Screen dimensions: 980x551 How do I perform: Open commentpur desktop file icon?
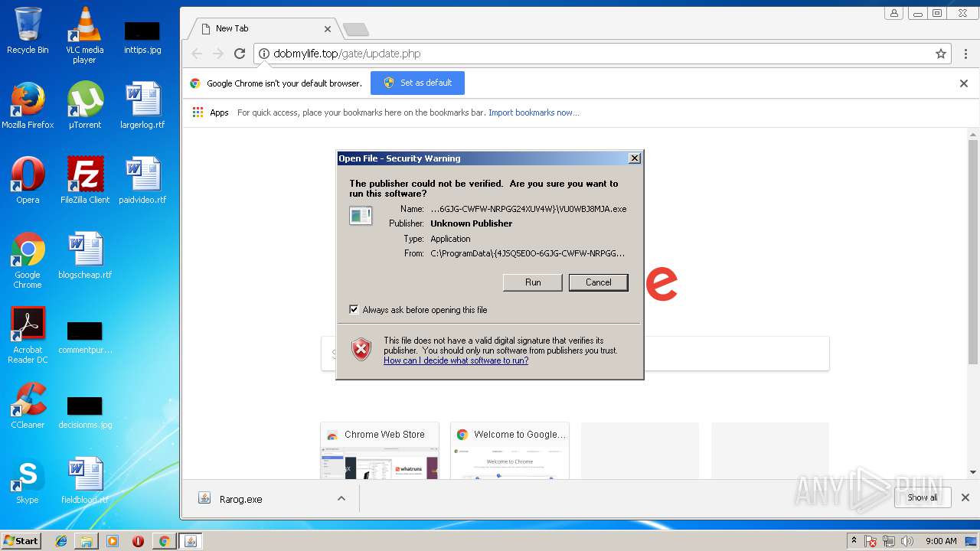tap(84, 337)
